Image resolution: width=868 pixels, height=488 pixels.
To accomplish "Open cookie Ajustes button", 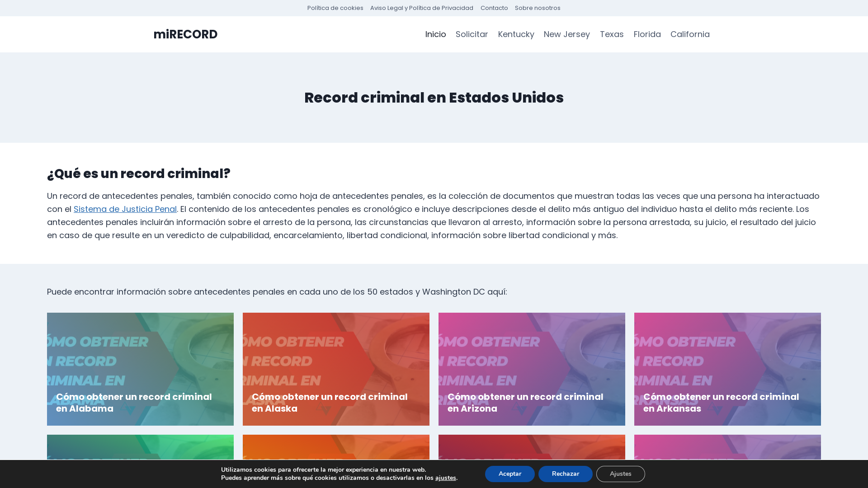I will [620, 474].
